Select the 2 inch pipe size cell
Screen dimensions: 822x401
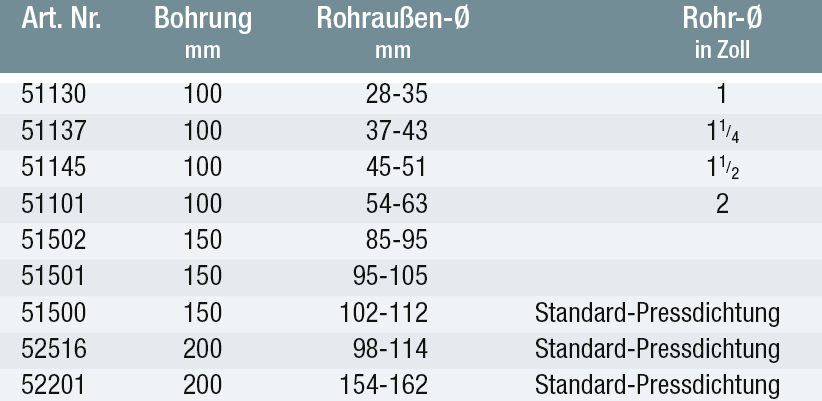721,203
